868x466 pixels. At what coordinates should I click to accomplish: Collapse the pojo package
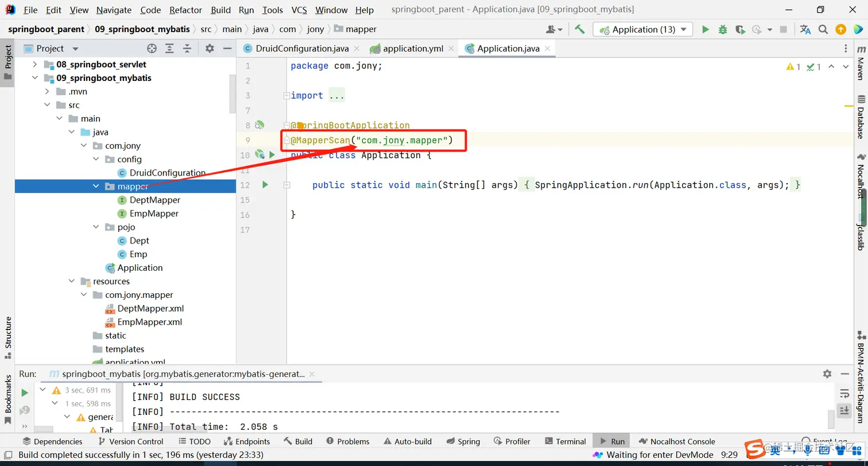(x=96, y=227)
